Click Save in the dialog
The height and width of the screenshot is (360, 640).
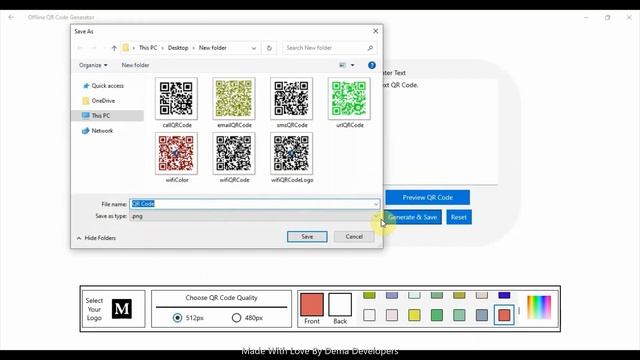click(x=307, y=237)
